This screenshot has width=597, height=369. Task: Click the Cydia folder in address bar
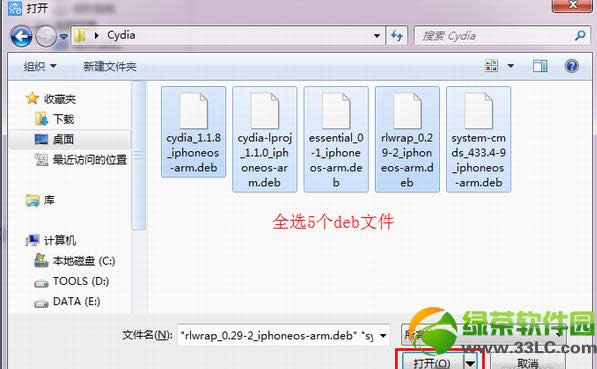121,35
